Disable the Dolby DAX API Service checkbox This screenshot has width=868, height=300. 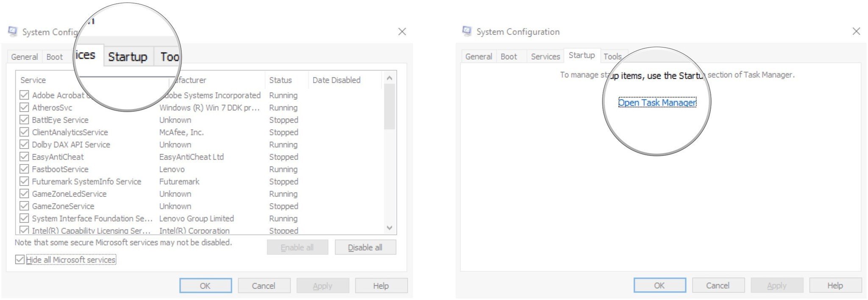pyautogui.click(x=25, y=144)
